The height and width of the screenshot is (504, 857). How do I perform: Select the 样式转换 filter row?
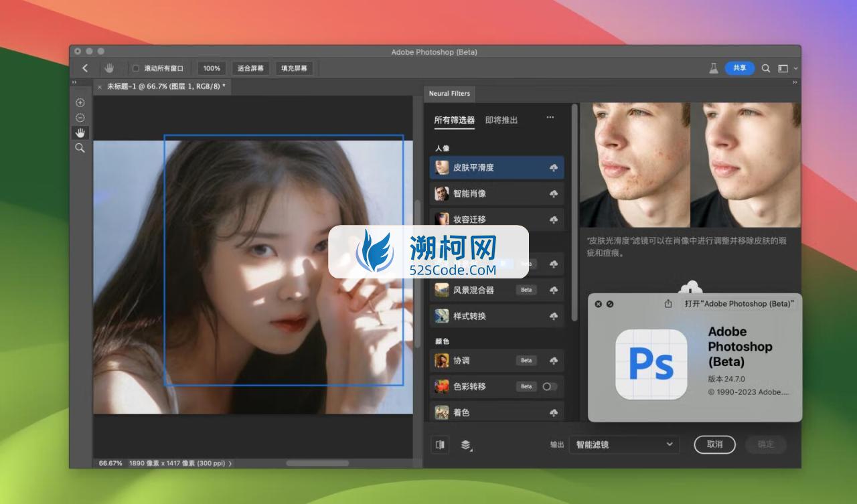[x=497, y=316]
